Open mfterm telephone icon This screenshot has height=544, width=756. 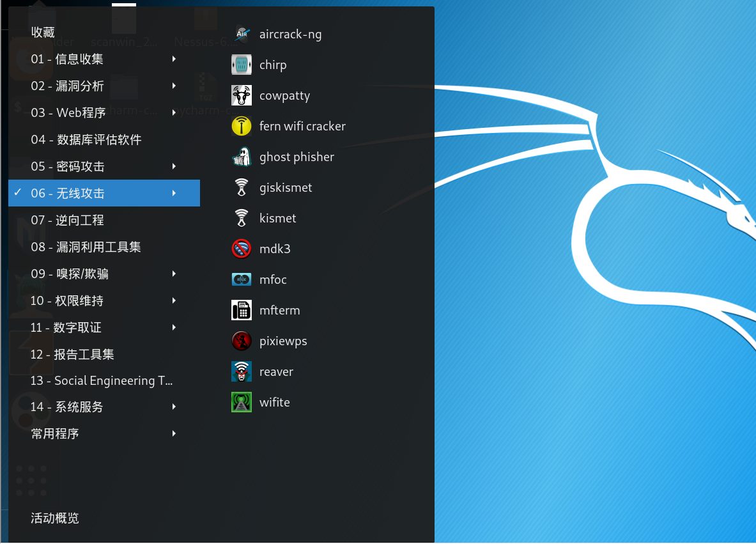tap(242, 310)
